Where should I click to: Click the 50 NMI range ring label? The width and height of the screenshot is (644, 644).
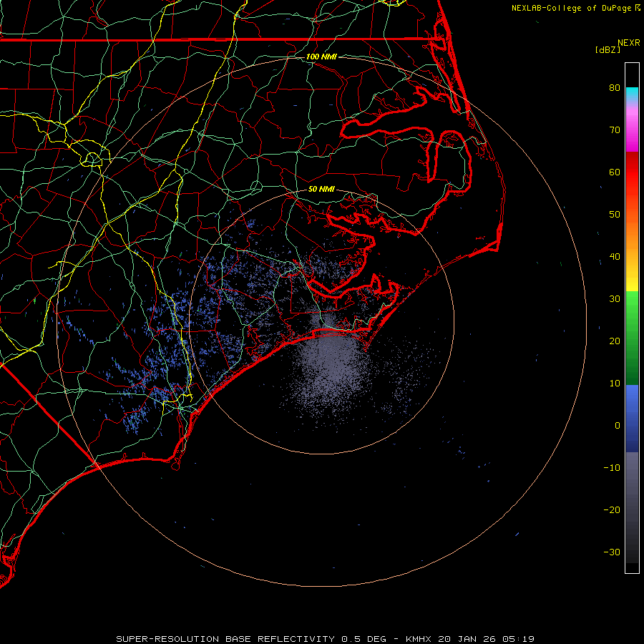tap(321, 189)
